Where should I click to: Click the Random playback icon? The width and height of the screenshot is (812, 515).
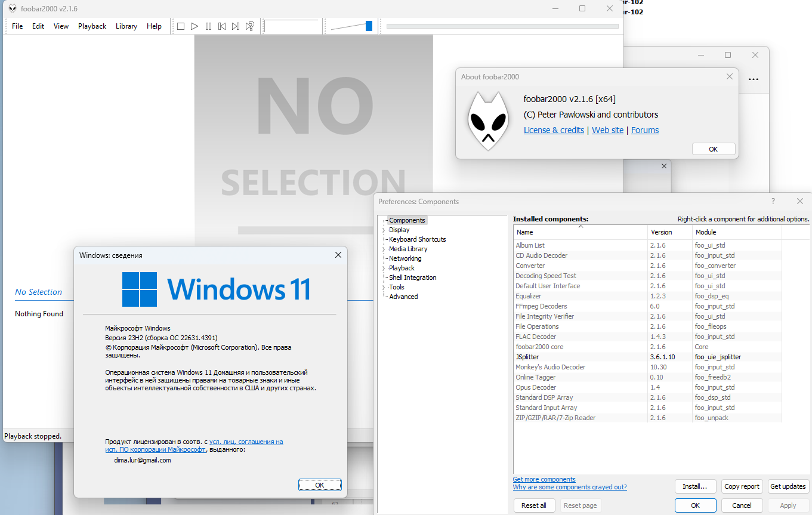pyautogui.click(x=250, y=26)
